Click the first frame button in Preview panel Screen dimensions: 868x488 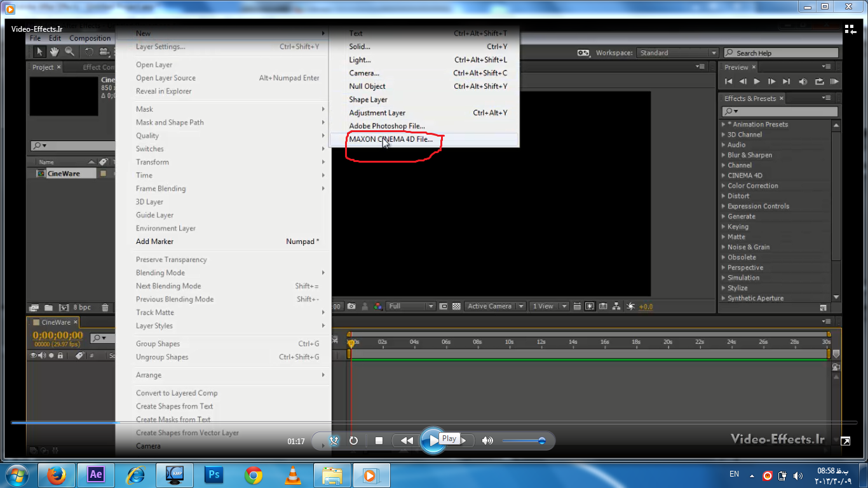(x=728, y=81)
